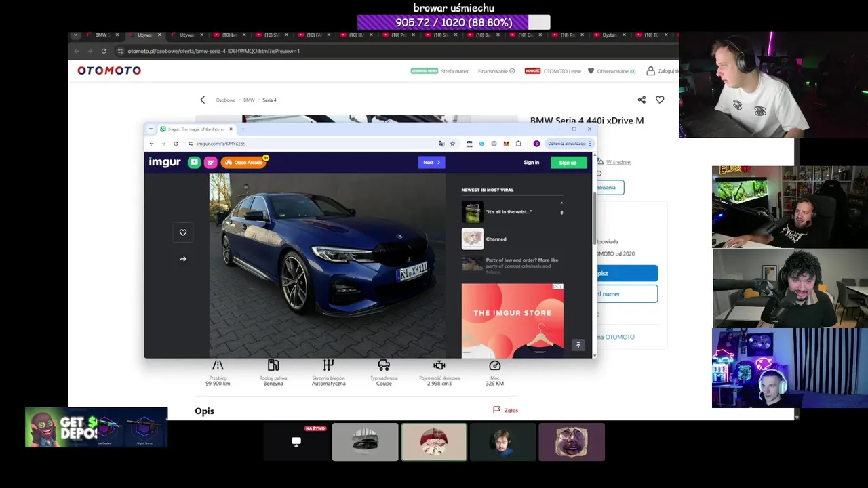Open the blue BMW photo

pos(327,265)
